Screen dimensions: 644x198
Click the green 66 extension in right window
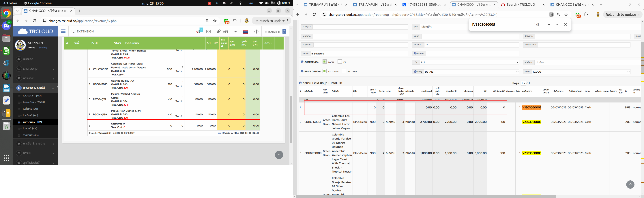coord(578,15)
